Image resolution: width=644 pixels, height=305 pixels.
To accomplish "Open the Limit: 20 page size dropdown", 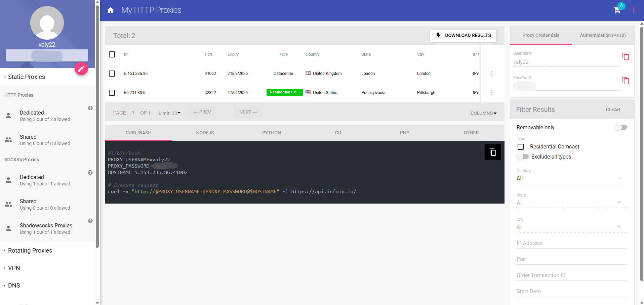I will (x=170, y=113).
